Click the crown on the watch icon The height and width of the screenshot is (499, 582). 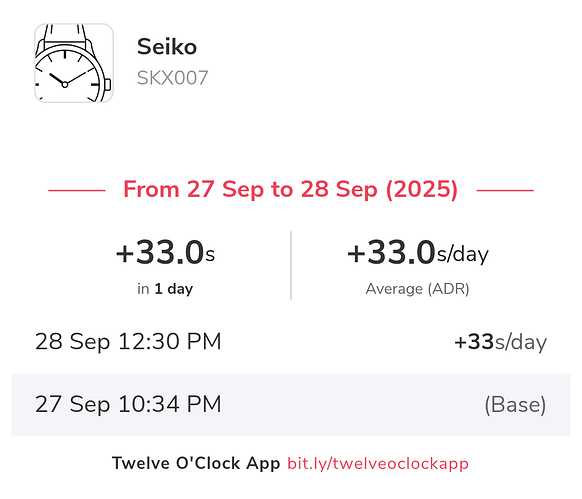click(x=107, y=85)
